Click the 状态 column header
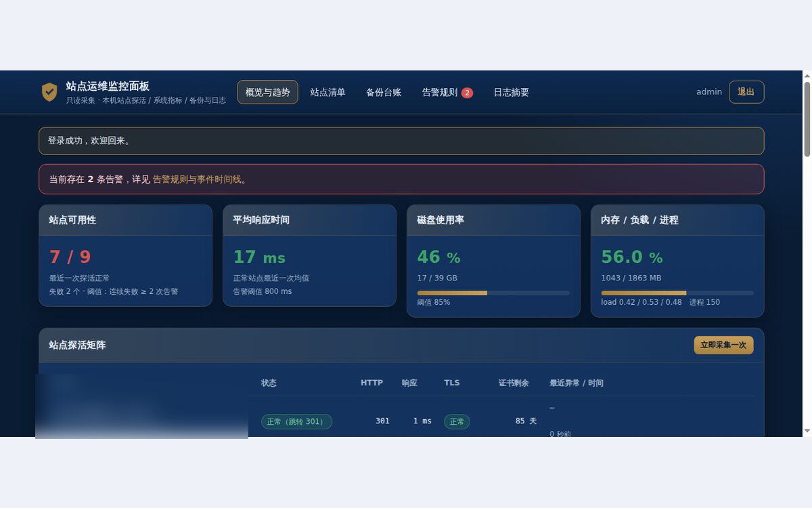The width and height of the screenshot is (812, 508). pos(269,383)
